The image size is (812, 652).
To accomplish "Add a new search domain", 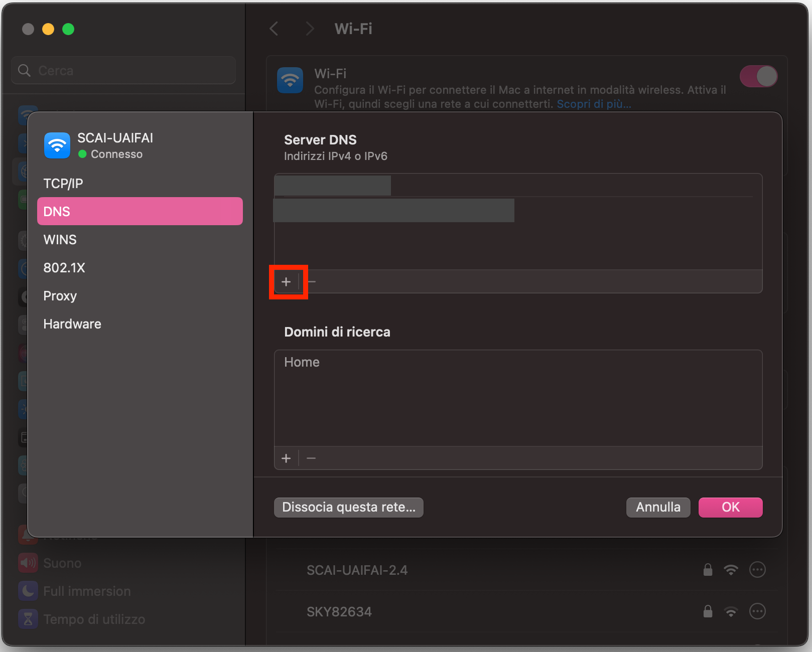I will [x=287, y=458].
